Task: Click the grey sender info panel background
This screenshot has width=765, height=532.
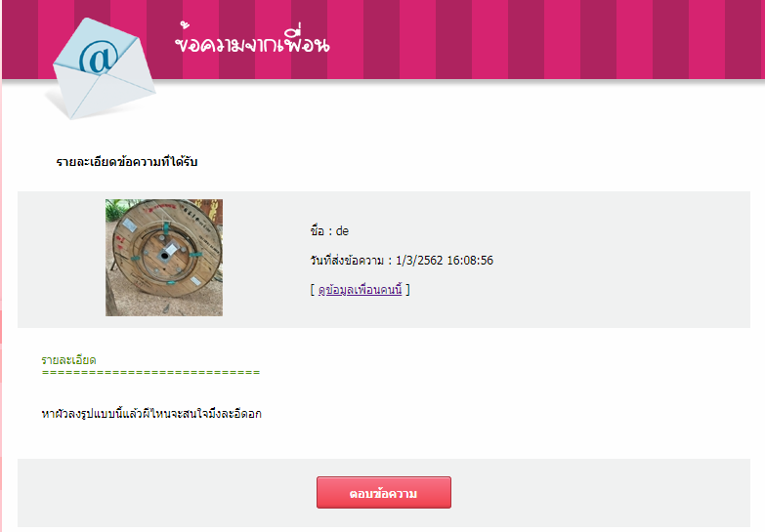Action: (x=610, y=260)
